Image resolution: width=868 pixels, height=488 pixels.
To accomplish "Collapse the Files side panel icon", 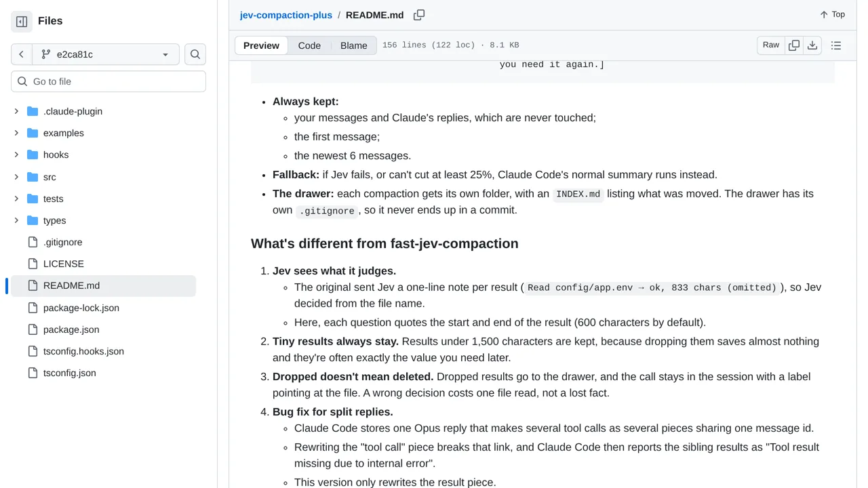I will click(x=22, y=22).
